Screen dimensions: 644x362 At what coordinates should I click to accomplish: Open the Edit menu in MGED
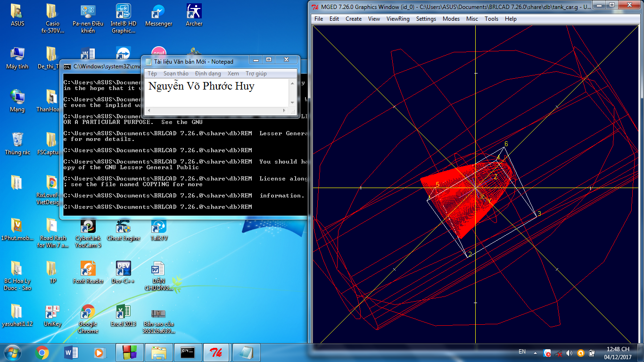(x=334, y=19)
